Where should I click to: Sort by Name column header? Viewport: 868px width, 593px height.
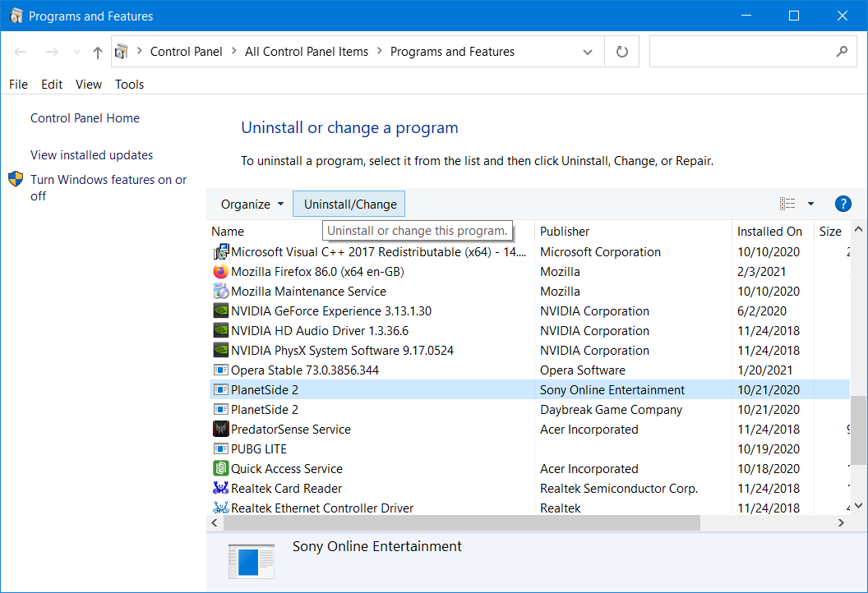228,232
